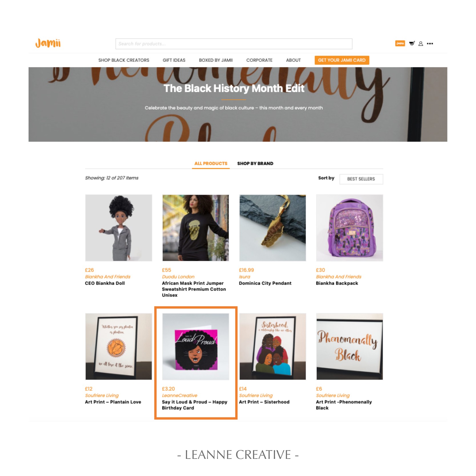Click the Dominica City Pendant image

pyautogui.click(x=272, y=228)
